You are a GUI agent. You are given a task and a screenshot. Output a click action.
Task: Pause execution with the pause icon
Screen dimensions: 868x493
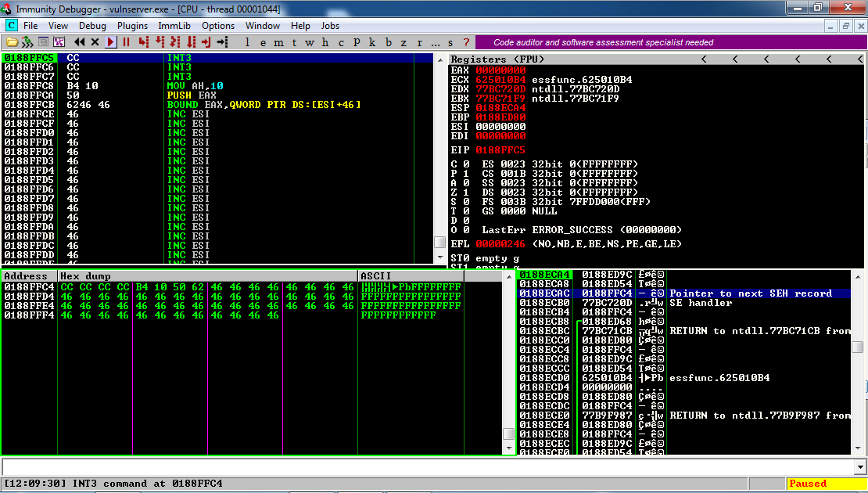click(x=126, y=42)
